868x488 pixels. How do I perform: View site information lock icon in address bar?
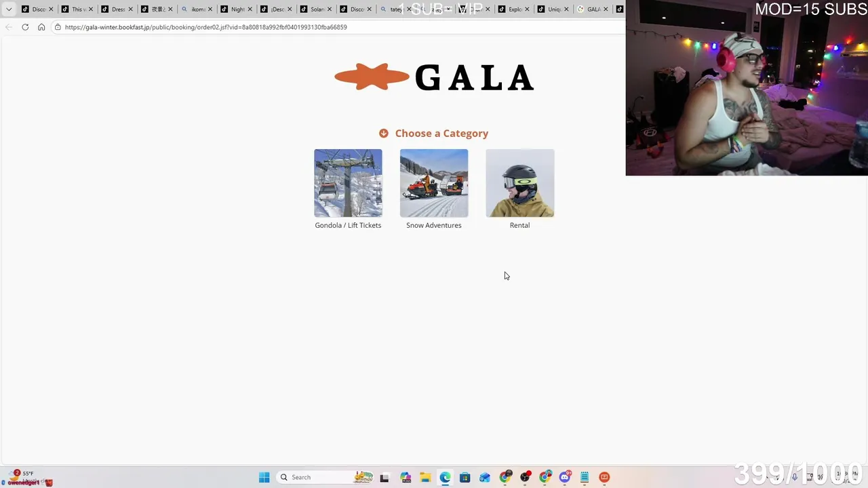[58, 27]
